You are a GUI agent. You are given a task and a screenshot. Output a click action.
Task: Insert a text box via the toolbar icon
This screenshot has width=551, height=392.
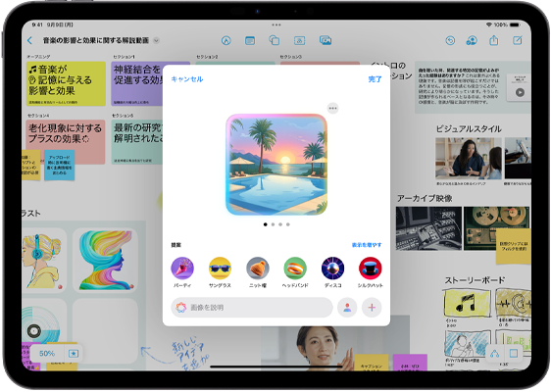[x=299, y=41]
